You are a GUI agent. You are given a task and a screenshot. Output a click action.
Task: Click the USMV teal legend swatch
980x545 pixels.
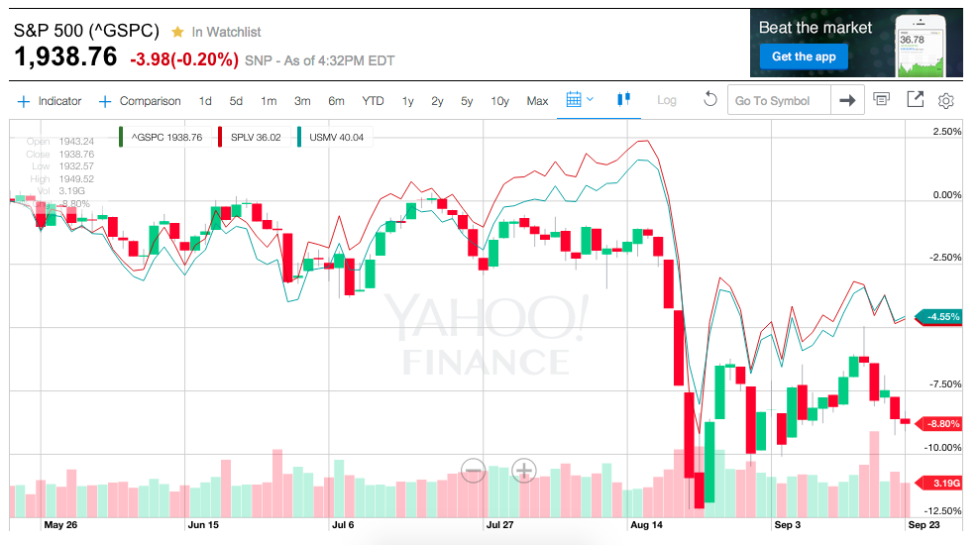click(x=299, y=137)
